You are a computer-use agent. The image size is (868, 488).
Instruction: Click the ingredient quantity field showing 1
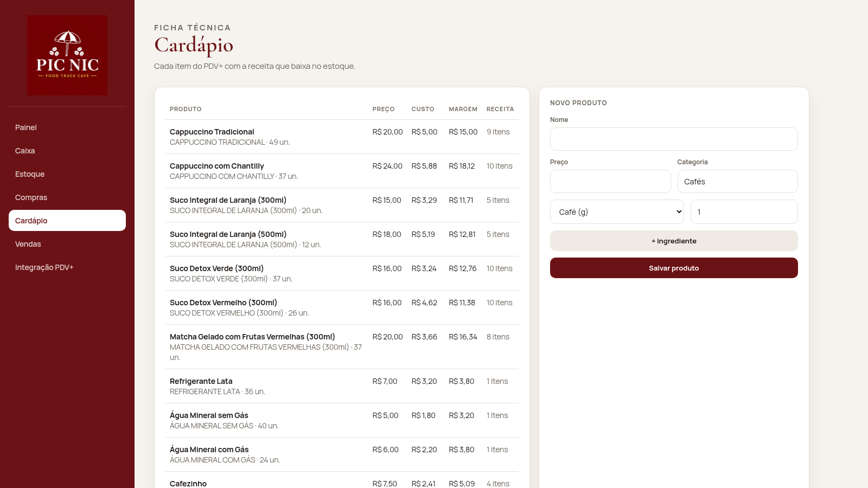point(744,212)
